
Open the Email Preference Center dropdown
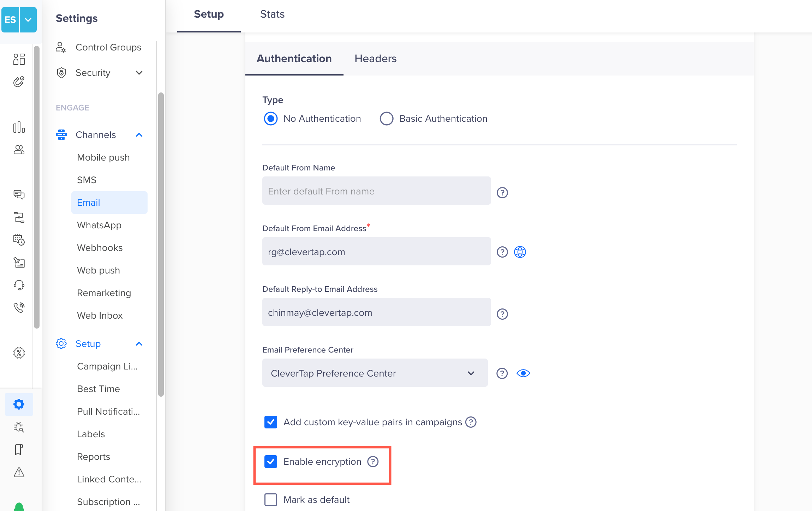375,373
